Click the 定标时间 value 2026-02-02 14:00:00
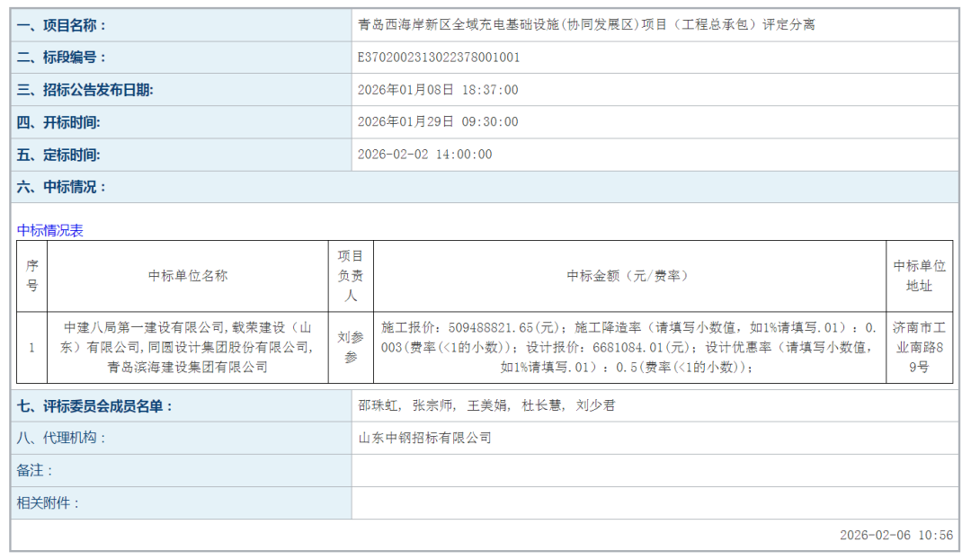 [425, 155]
